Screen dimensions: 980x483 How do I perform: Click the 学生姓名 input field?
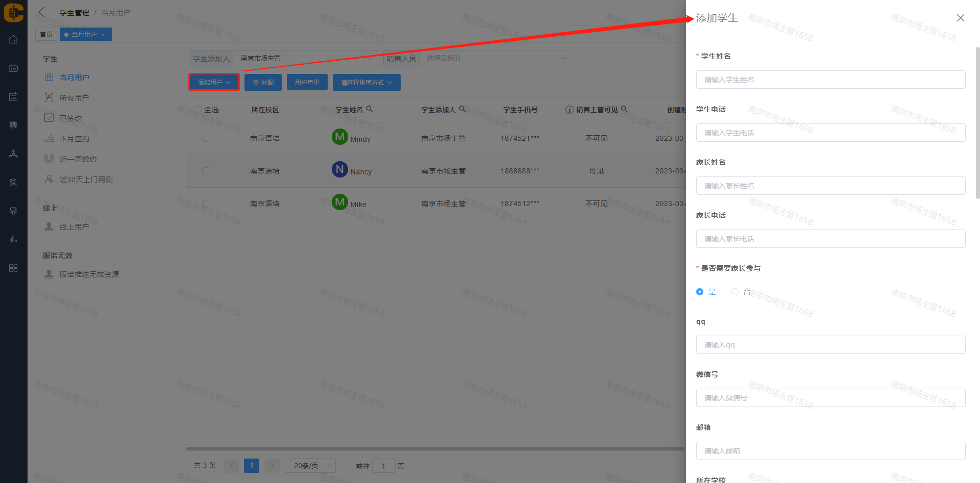(x=830, y=80)
